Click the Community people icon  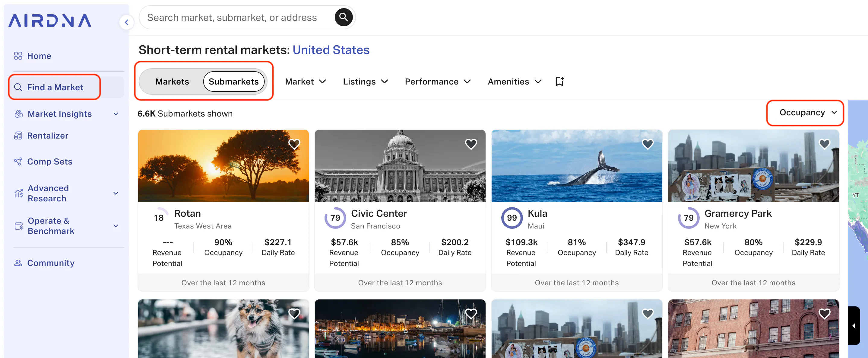[18, 263]
